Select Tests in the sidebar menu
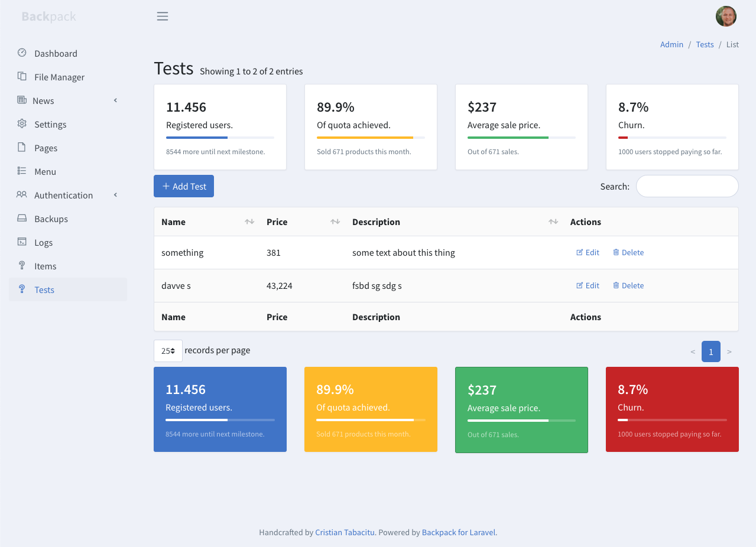Viewport: 756px width, 547px height. 44,289
